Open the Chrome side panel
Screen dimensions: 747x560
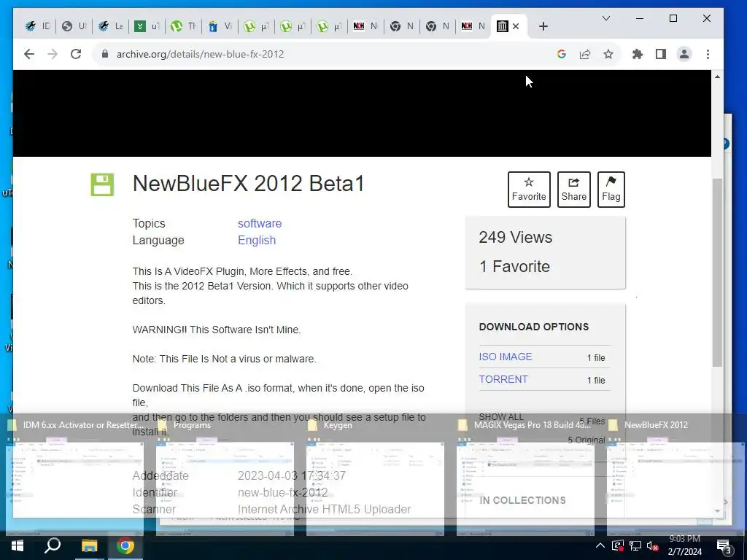pyautogui.click(x=661, y=54)
